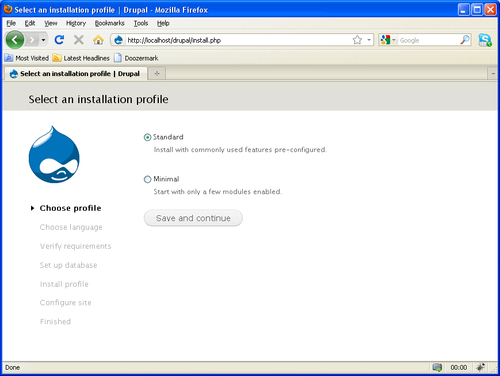This screenshot has width=500, height=376.
Task: Click the Install profile step text
Action: [x=64, y=284]
